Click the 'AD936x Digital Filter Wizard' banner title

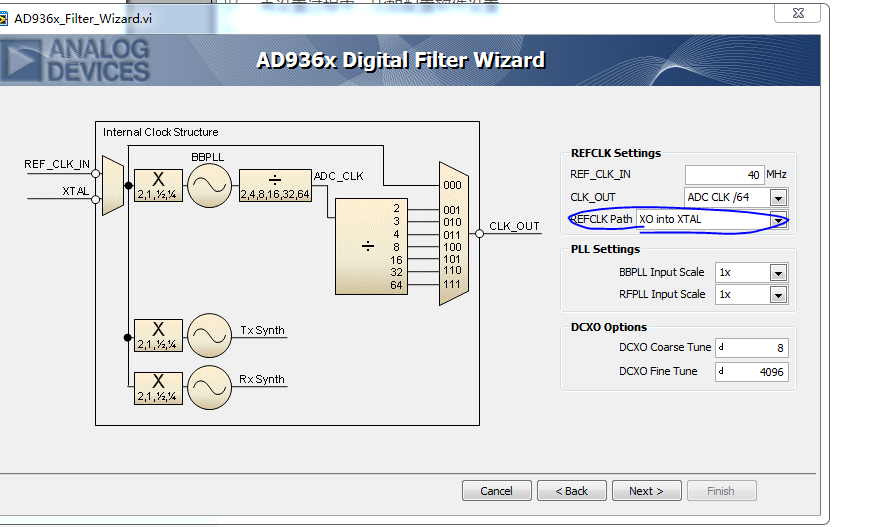point(401,60)
